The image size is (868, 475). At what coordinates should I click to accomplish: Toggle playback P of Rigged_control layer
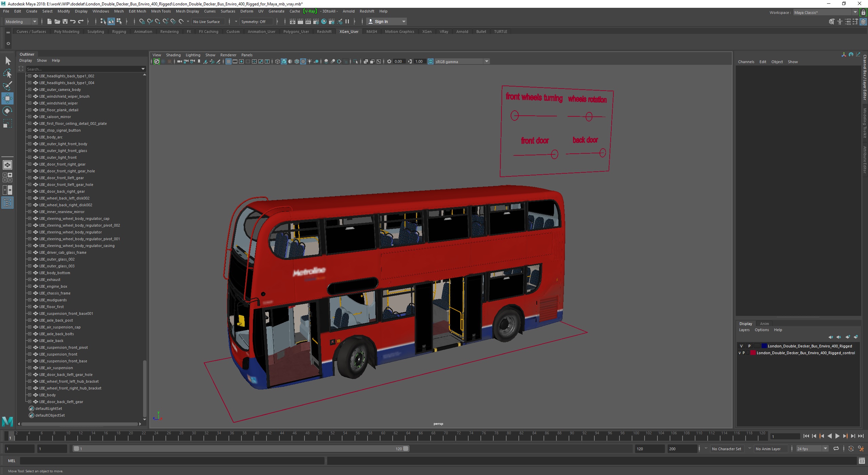pyautogui.click(x=744, y=353)
